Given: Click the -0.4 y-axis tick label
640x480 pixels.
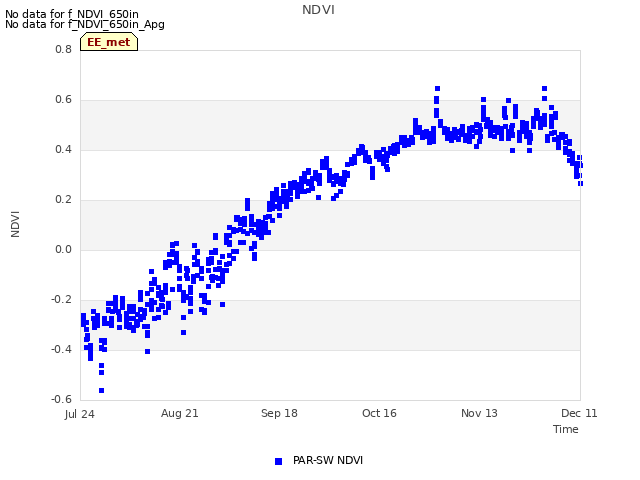Looking at the screenshot, I should [61, 349].
